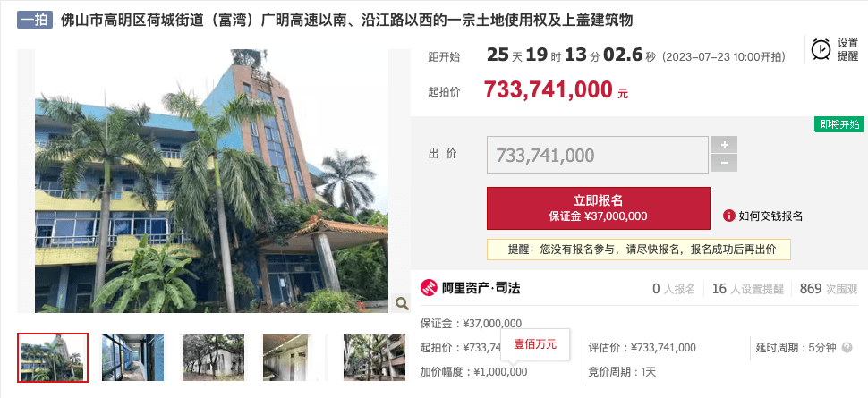Click the 一拍 auction round badge
Image resolution: width=868 pixels, height=398 pixels.
(34, 21)
